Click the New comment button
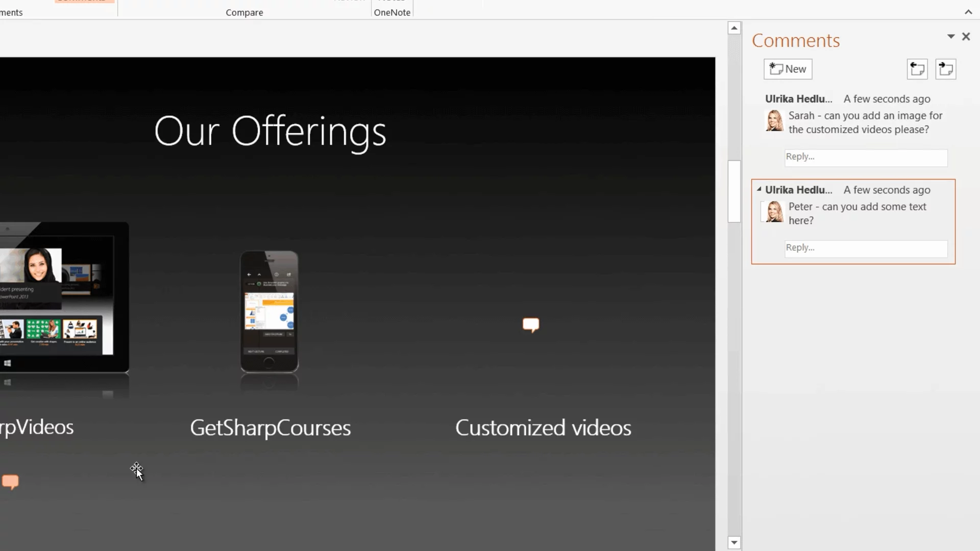This screenshot has width=980, height=551. pyautogui.click(x=788, y=69)
